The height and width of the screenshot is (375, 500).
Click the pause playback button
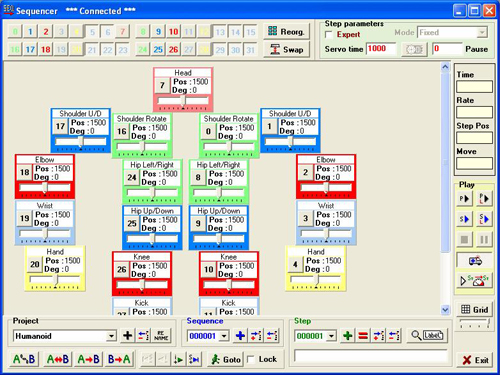[x=484, y=239]
